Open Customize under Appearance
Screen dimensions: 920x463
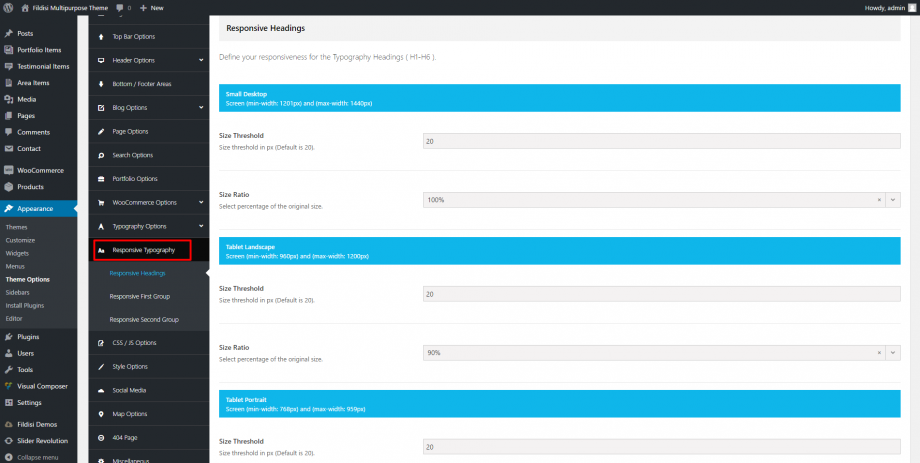click(x=20, y=240)
